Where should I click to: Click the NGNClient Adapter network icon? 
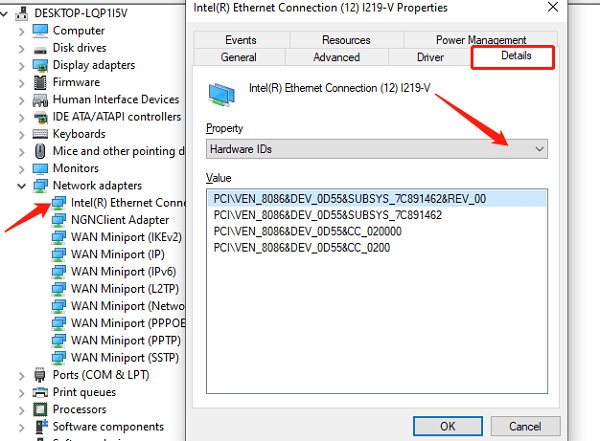pos(59,220)
